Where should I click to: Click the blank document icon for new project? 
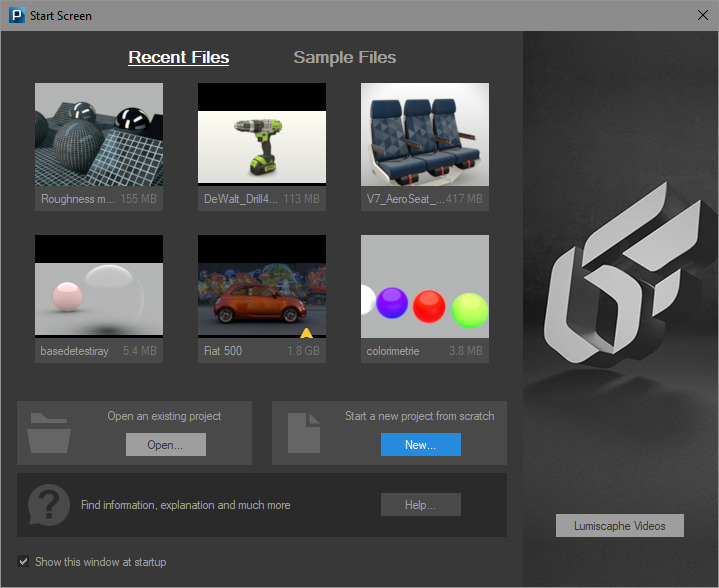[304, 433]
